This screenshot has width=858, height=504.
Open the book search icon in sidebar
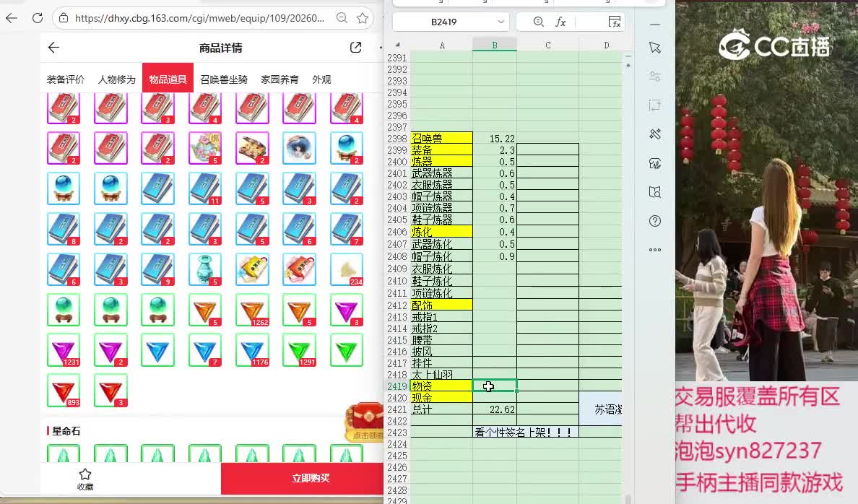pyautogui.click(x=655, y=192)
